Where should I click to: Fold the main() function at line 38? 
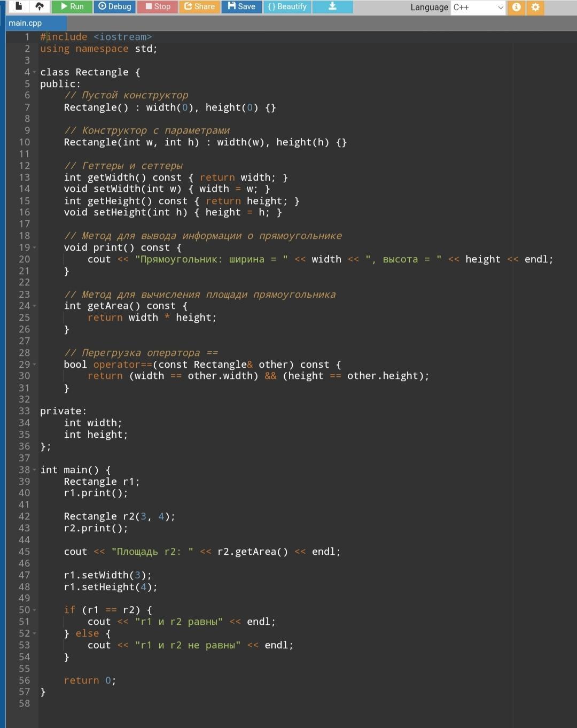point(35,470)
